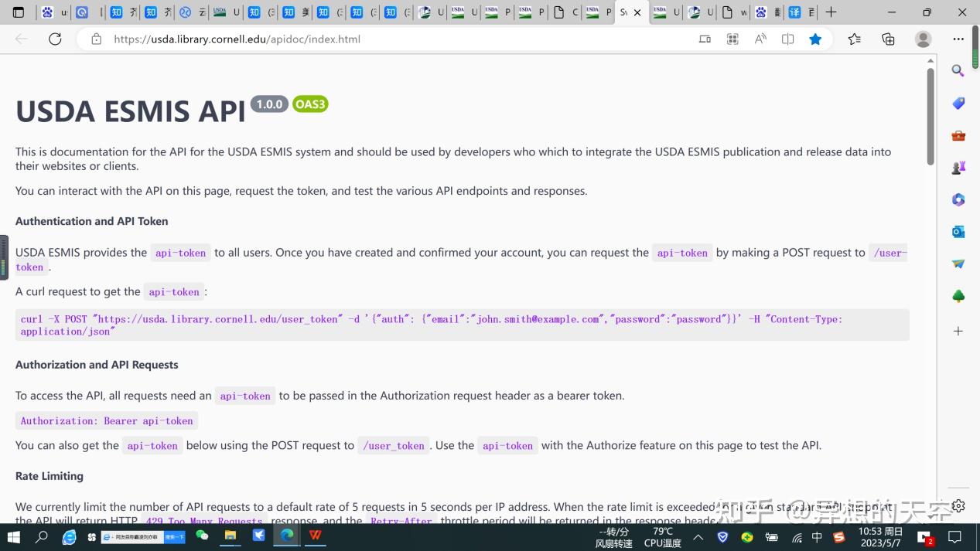Expand hidden system tray icons
The height and width of the screenshot is (551, 980).
pyautogui.click(x=698, y=537)
